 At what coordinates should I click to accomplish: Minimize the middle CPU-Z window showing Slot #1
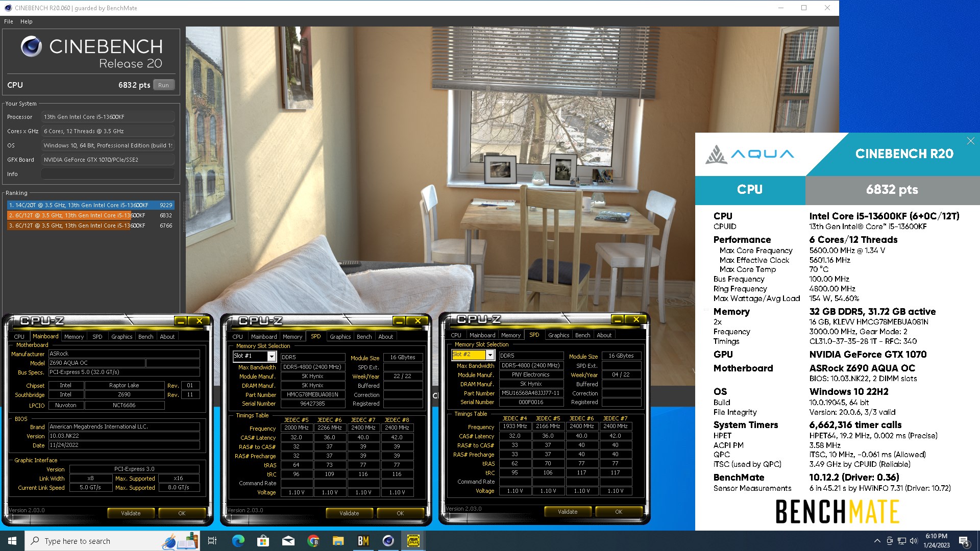[399, 321]
